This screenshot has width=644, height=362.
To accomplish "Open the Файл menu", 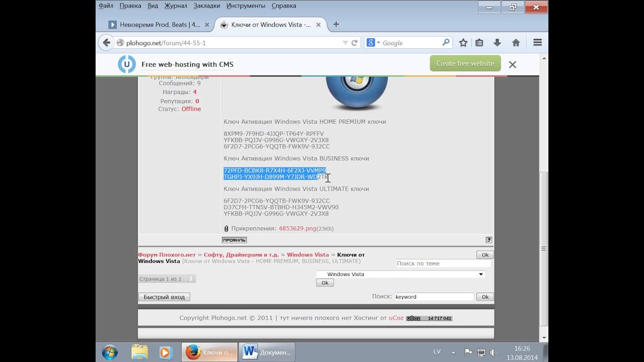I will (x=106, y=6).
